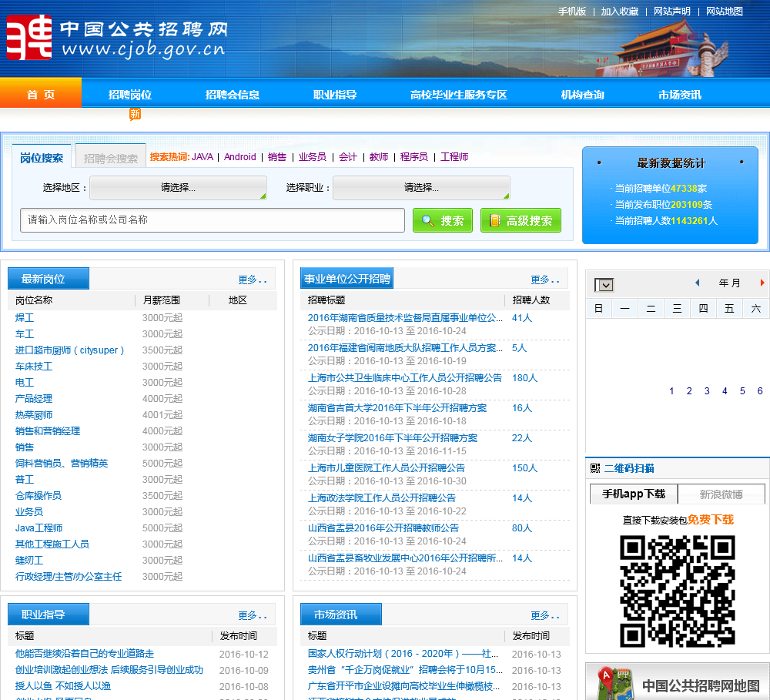Click the 二维码扫描 QR icon
The height and width of the screenshot is (700, 770).
pyautogui.click(x=595, y=468)
